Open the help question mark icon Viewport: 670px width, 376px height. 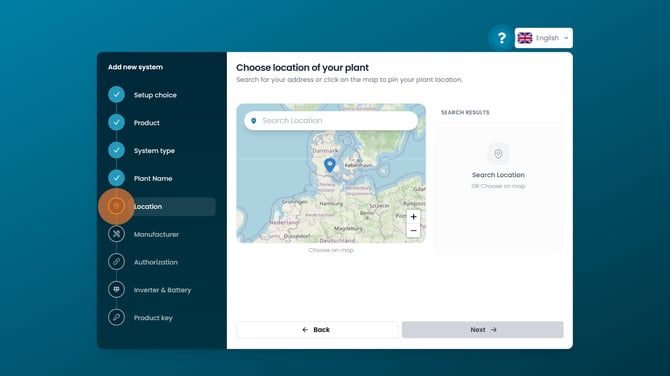(x=502, y=38)
